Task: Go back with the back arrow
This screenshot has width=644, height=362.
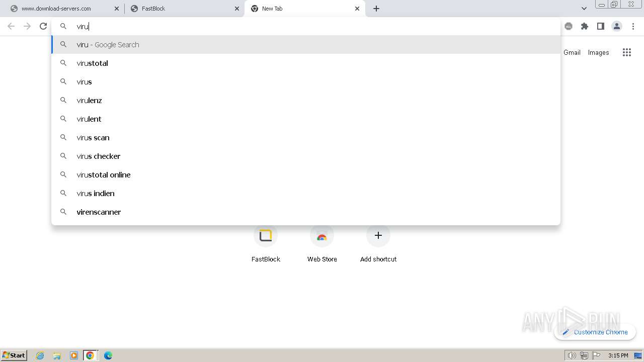Action: [x=11, y=26]
